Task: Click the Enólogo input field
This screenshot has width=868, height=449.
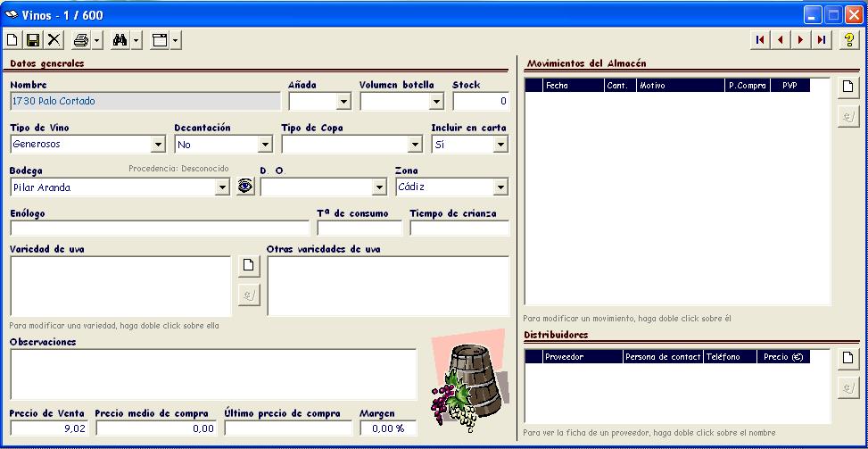Action: (160, 228)
